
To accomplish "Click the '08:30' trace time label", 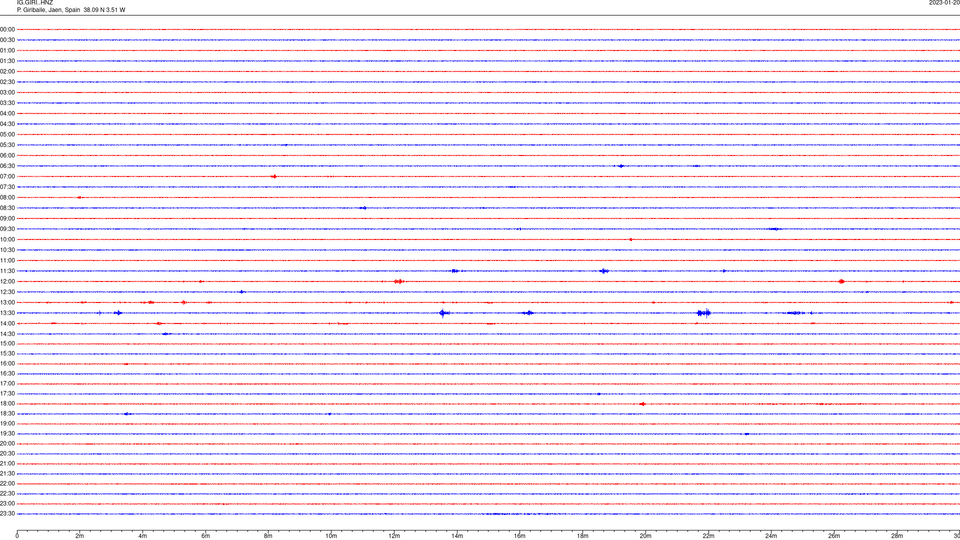I will click(x=7, y=208).
